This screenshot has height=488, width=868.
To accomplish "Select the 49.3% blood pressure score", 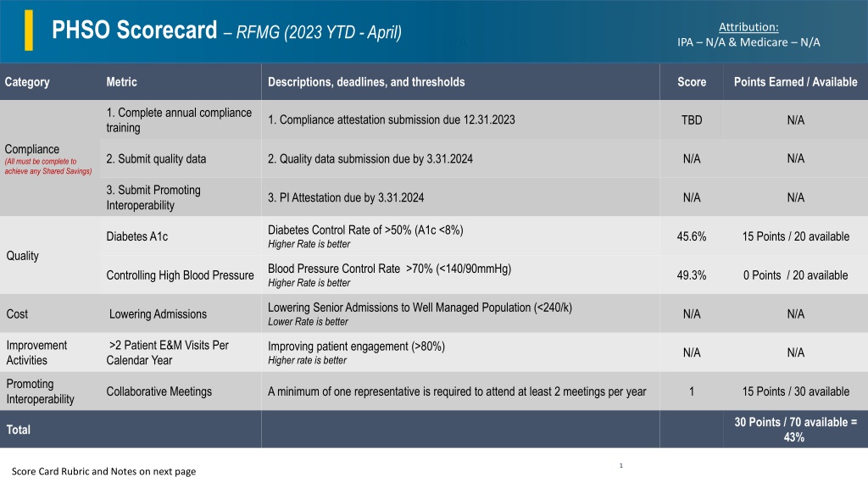I will point(692,275).
